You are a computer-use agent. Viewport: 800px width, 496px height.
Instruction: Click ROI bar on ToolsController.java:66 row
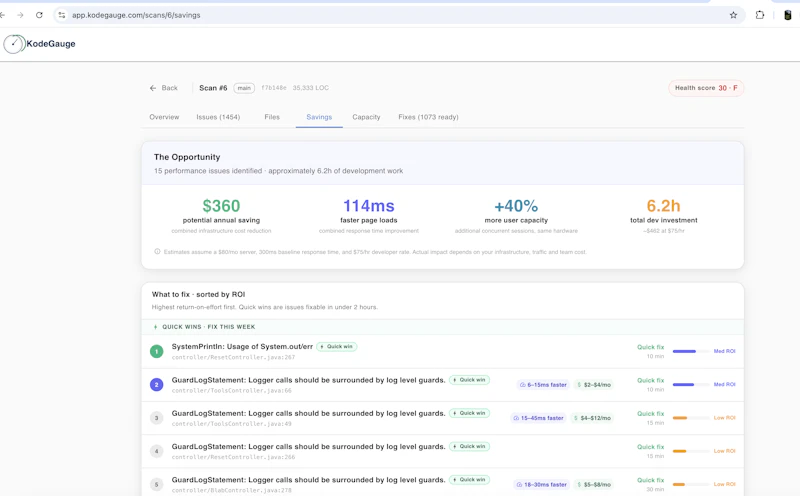(691, 384)
